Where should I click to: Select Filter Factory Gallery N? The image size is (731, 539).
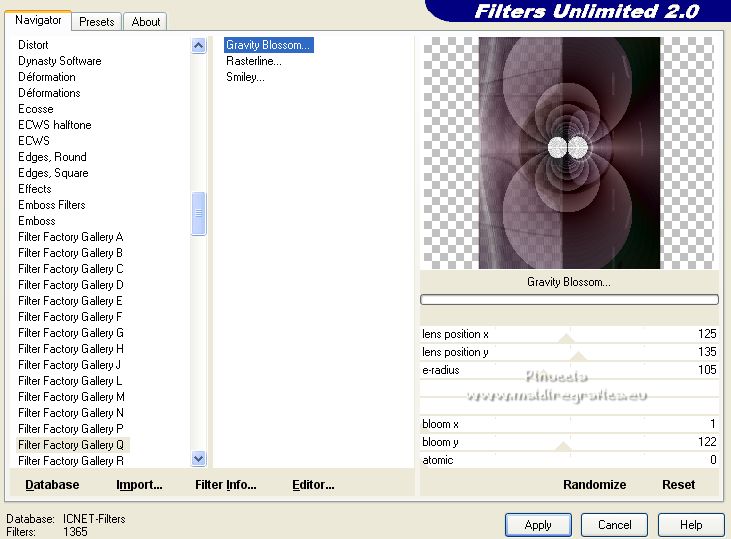click(70, 413)
